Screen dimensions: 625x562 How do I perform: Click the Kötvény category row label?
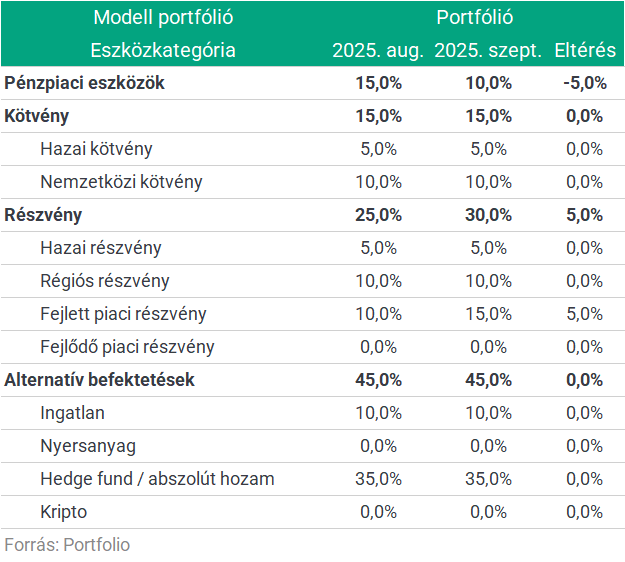pyautogui.click(x=37, y=116)
